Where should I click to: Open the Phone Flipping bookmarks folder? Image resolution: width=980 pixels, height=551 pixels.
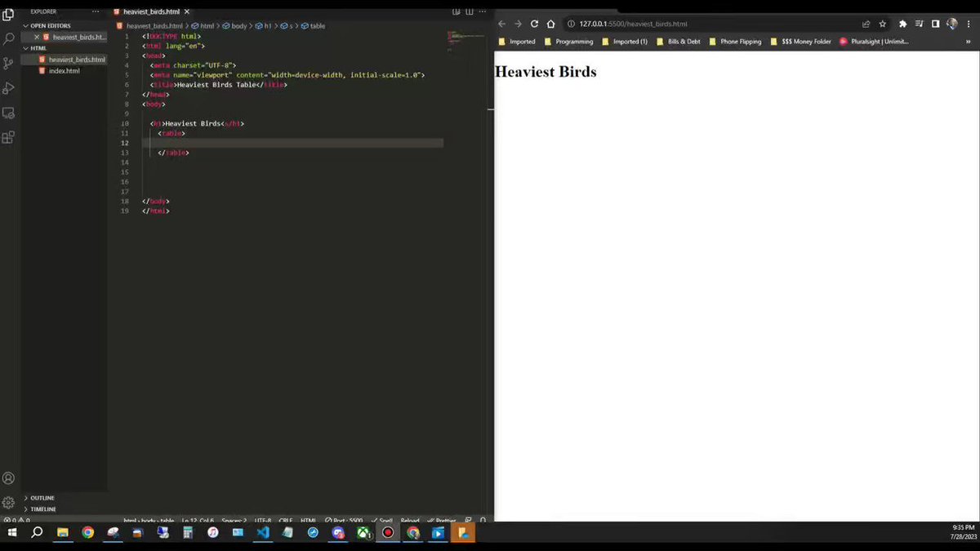click(x=735, y=41)
